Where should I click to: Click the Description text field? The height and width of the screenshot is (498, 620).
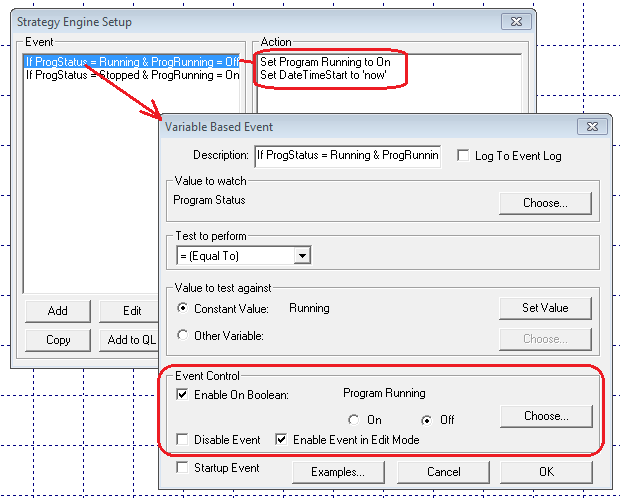[346, 155]
